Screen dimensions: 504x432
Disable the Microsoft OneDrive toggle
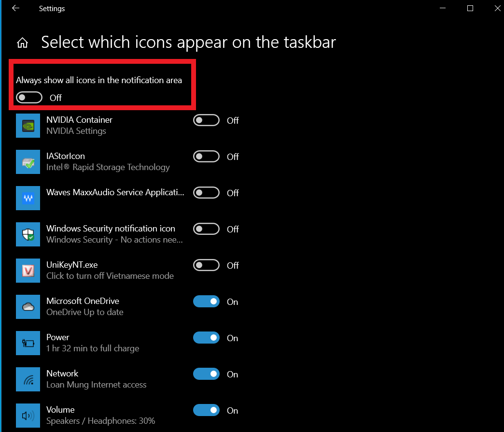206,302
